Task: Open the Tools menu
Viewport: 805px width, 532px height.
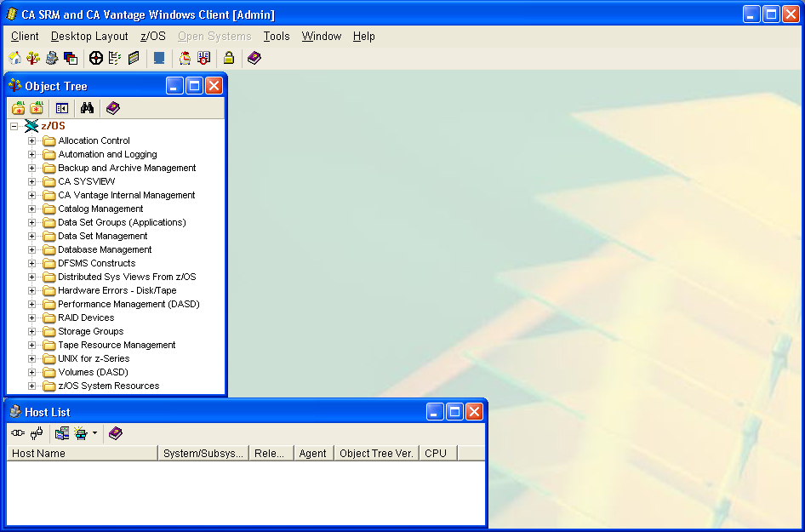Action: click(276, 37)
